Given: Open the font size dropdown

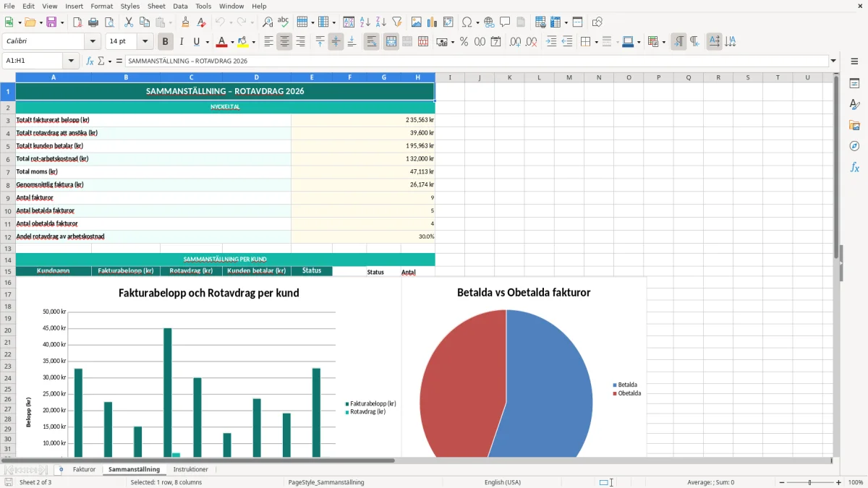Looking at the screenshot, I should 145,42.
